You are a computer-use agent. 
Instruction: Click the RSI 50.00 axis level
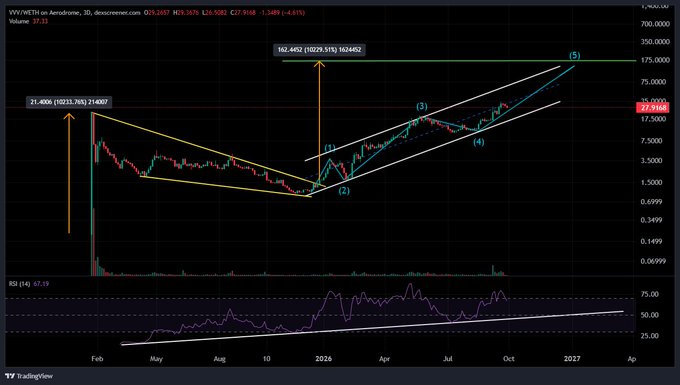(x=649, y=315)
